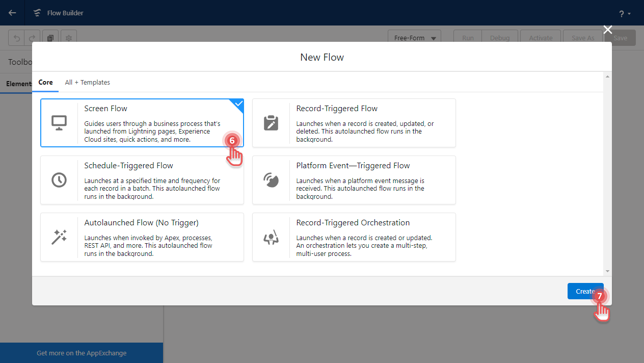Select the Record-Triggered Flow option
Image resolution: width=644 pixels, height=363 pixels.
click(354, 122)
